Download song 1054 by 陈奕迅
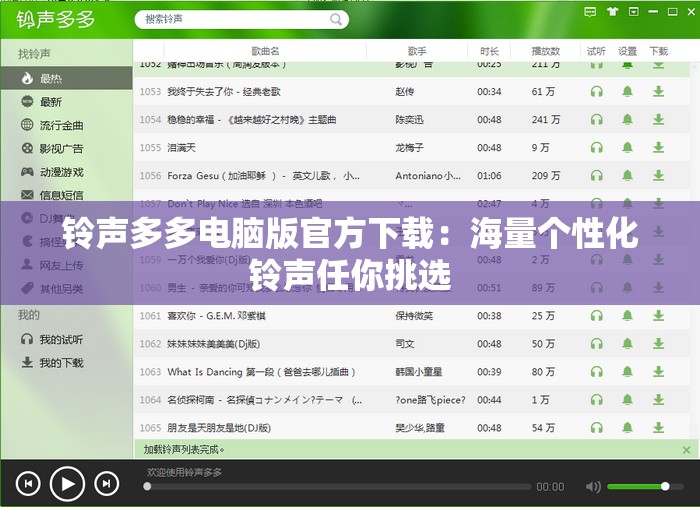Viewport: 700px width, 507px height. point(658,120)
